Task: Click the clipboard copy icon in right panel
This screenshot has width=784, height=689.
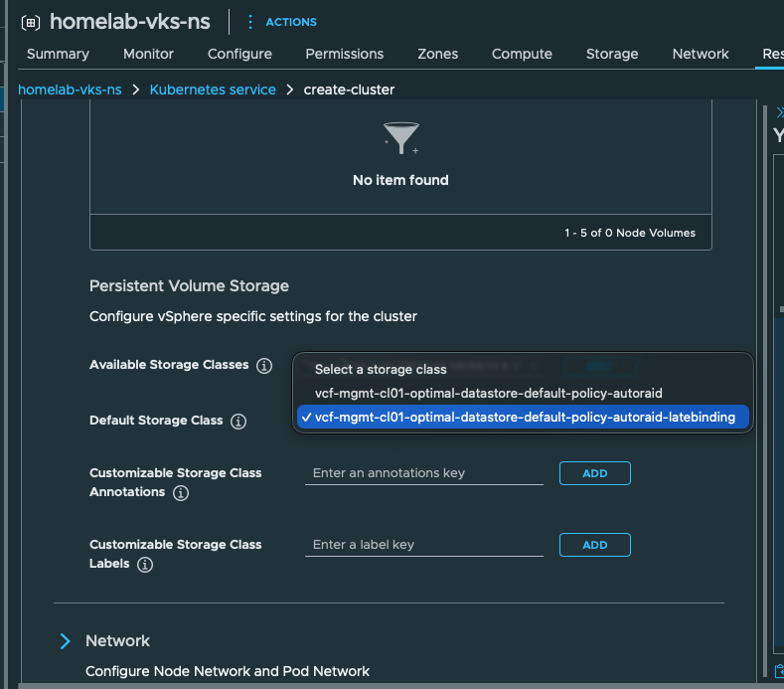Action: [x=779, y=671]
